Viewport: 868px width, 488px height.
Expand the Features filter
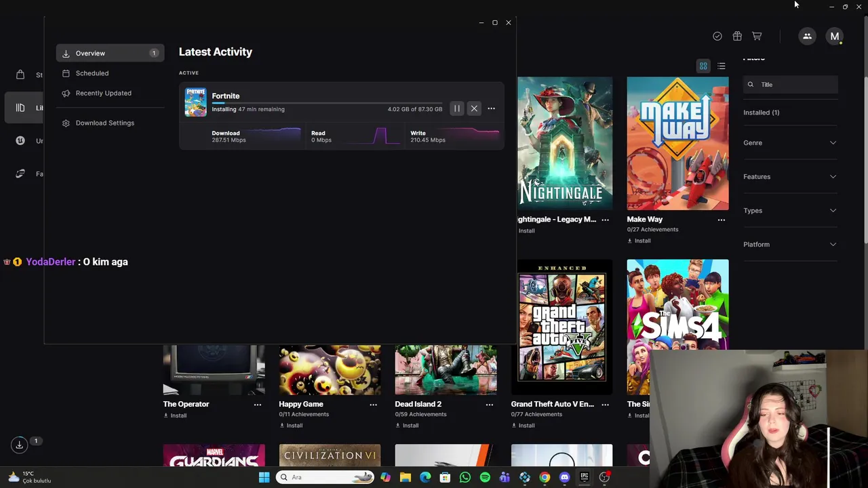point(790,177)
